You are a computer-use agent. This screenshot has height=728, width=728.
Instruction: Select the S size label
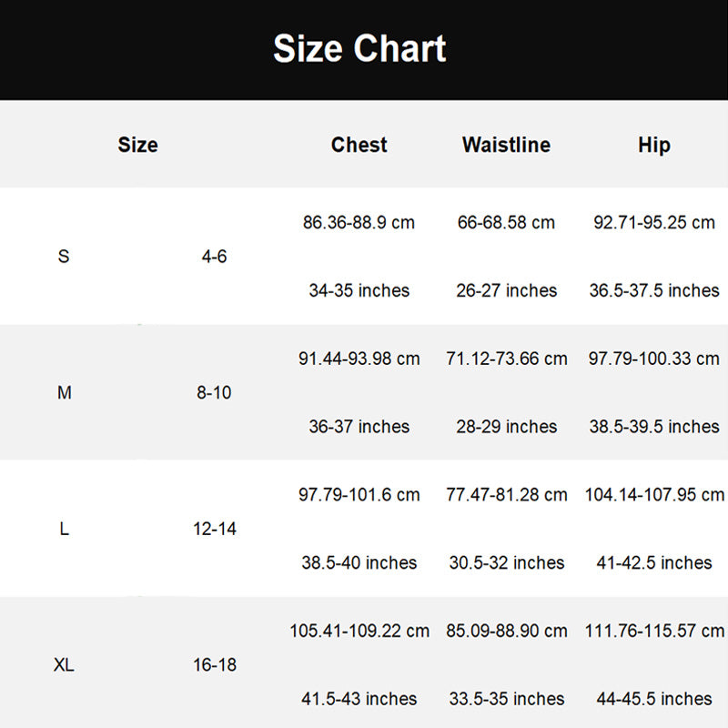(x=64, y=257)
